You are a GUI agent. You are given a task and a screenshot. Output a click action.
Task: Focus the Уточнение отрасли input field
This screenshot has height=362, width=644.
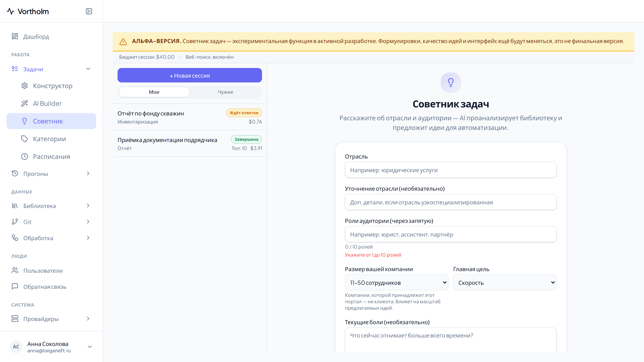451,202
